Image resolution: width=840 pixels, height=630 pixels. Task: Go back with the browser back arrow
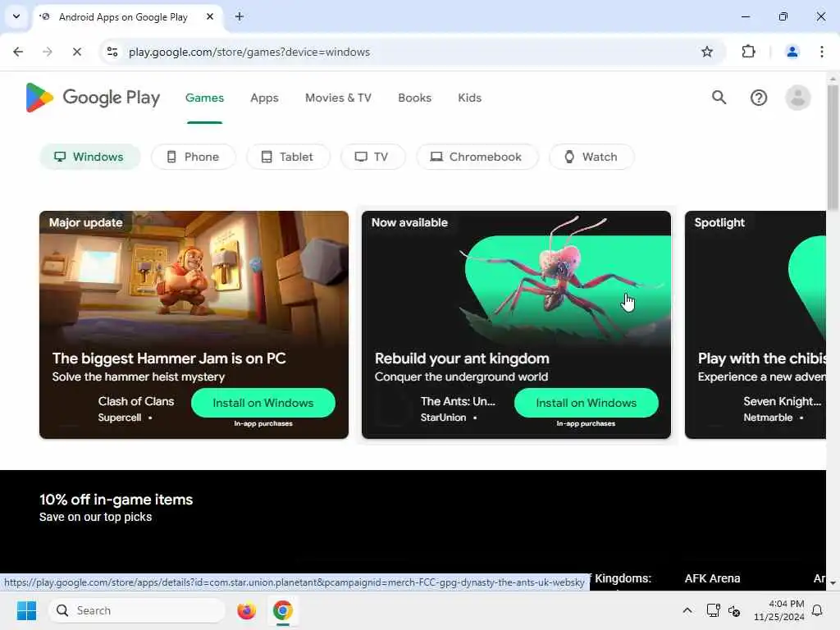[18, 52]
